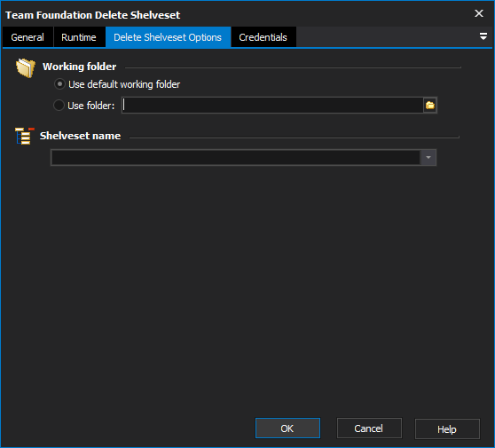495x448 pixels.
Task: Click the Cancel button
Action: (x=369, y=428)
